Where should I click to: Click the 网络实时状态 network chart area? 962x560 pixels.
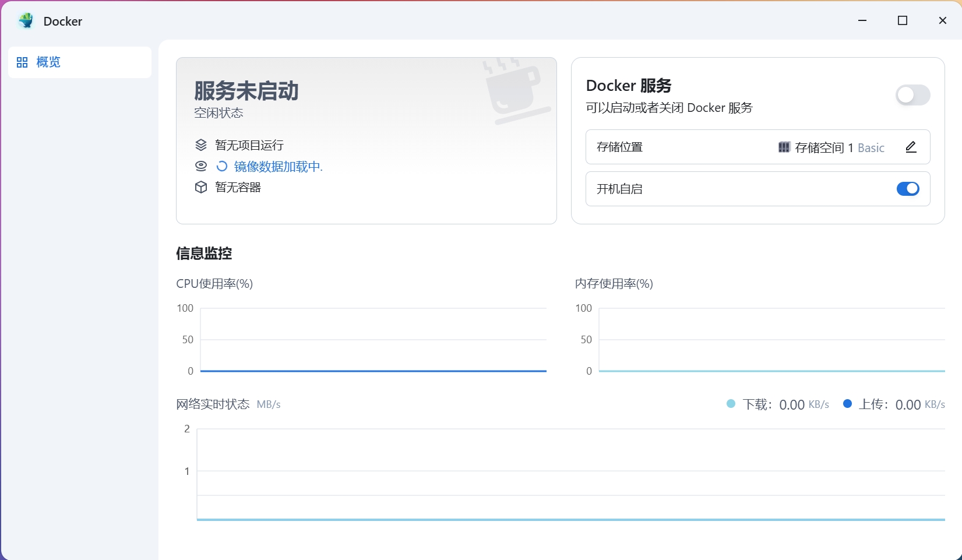click(x=570, y=473)
